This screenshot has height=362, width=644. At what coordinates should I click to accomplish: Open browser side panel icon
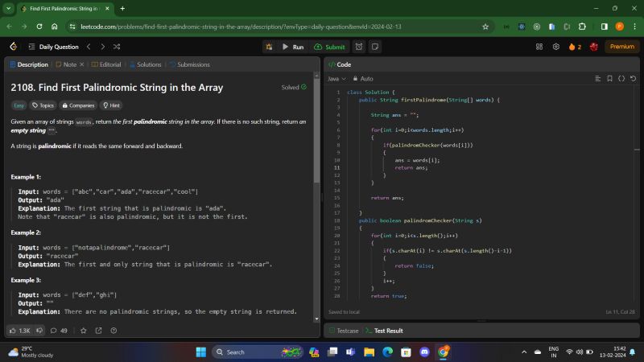(605, 27)
